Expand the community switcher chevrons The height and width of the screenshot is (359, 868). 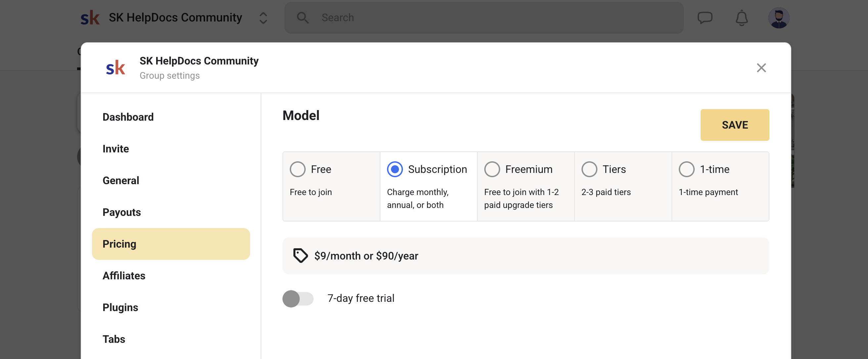click(263, 18)
